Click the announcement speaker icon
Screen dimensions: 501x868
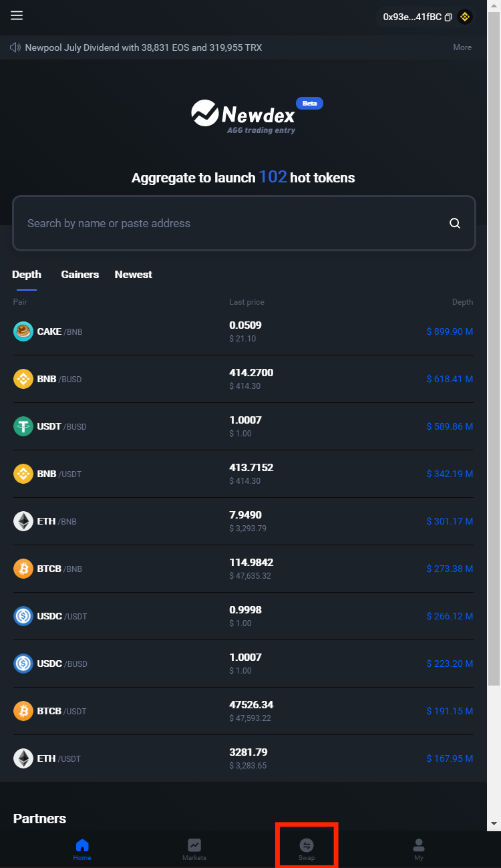point(15,47)
